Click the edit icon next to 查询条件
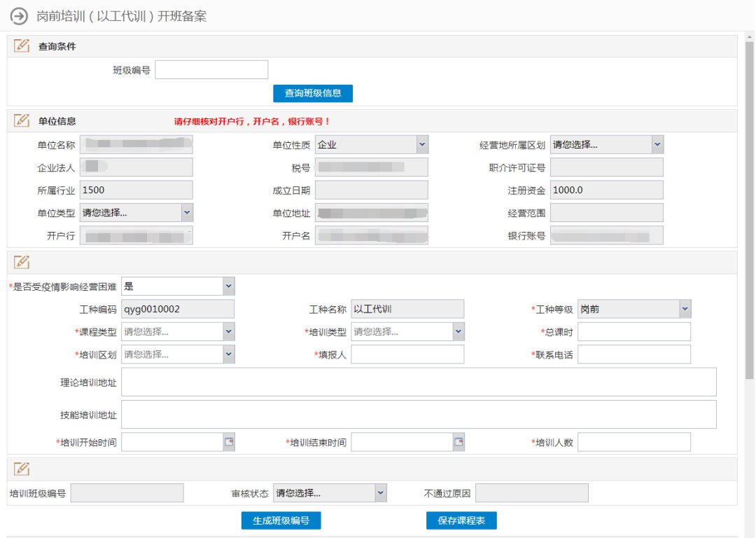This screenshot has width=756, height=538. [x=22, y=46]
